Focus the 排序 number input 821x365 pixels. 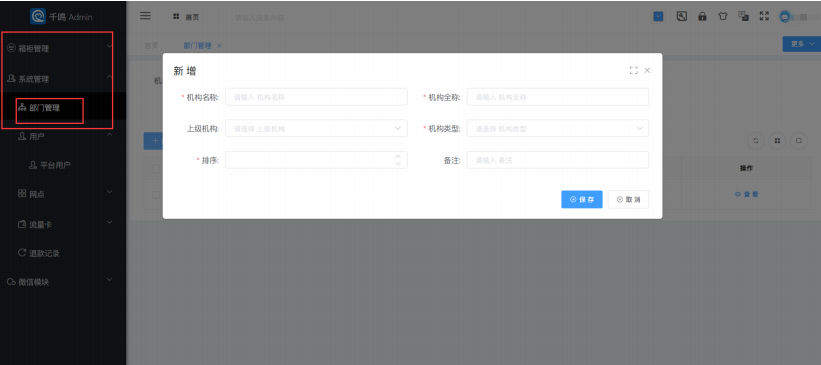(316, 160)
